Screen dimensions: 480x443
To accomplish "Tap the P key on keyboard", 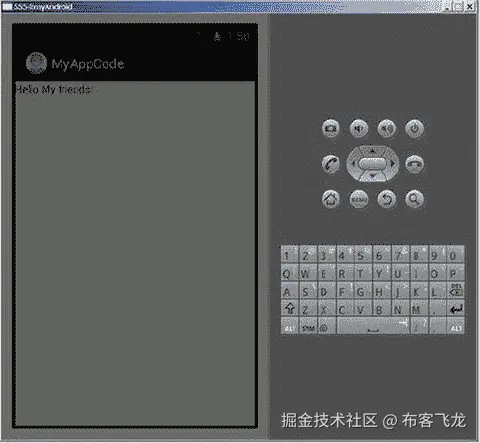I will point(455,273).
